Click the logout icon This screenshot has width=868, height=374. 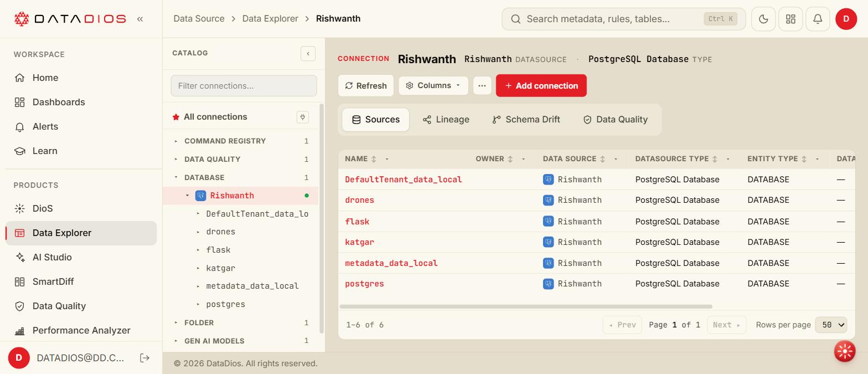[144, 358]
